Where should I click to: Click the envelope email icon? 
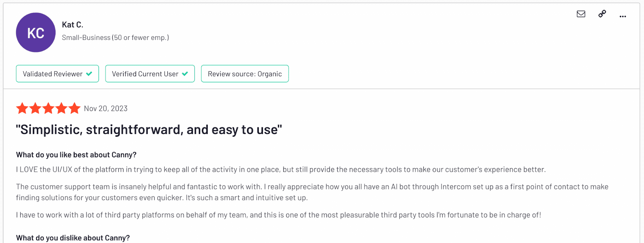[581, 14]
